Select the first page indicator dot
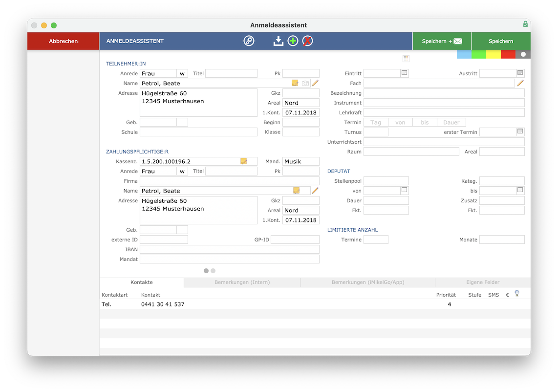Viewport: 558px width, 392px height. tap(206, 271)
